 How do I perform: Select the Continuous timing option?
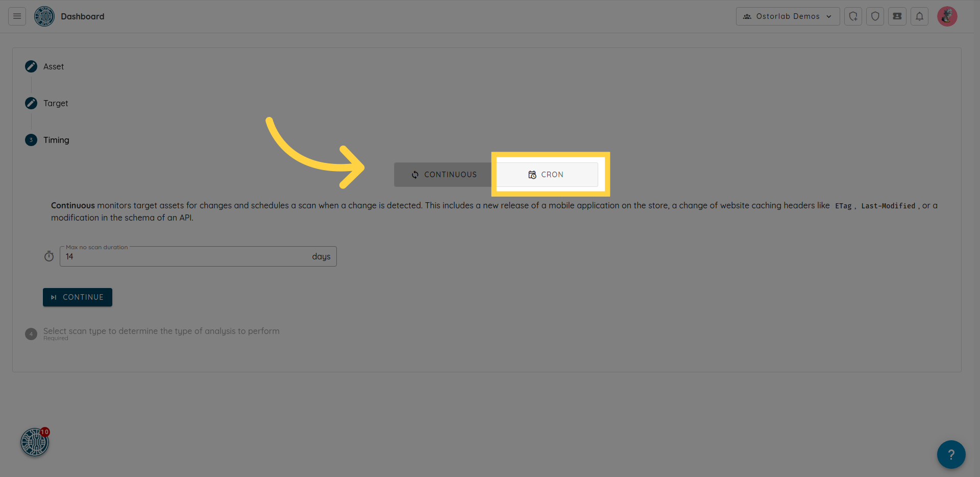pos(444,175)
